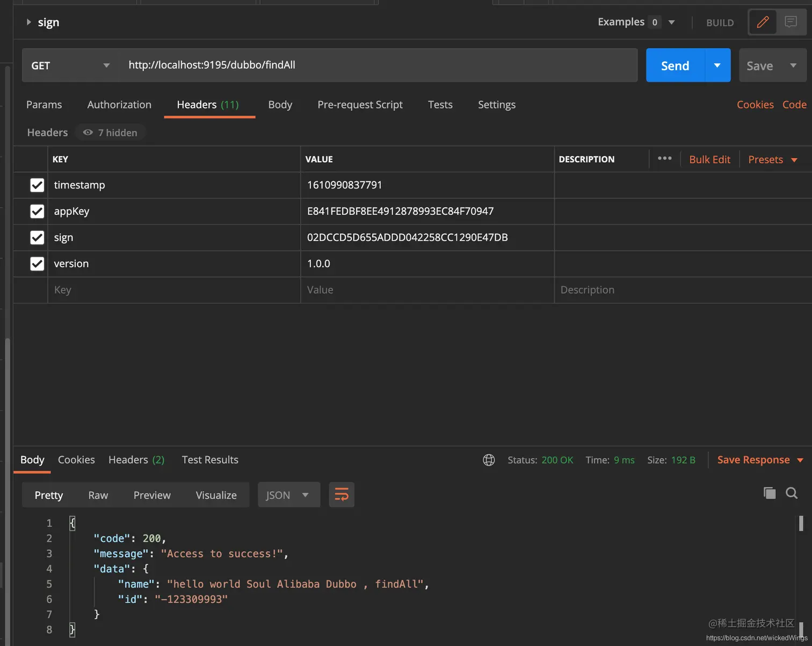Click the version value 1.0.0

(318, 264)
